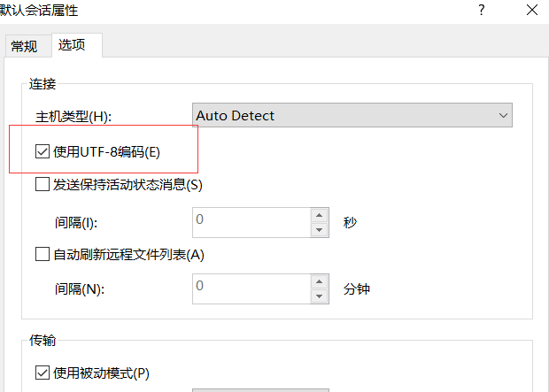Increase the 间隔(I) seconds spinner value

pos(320,213)
